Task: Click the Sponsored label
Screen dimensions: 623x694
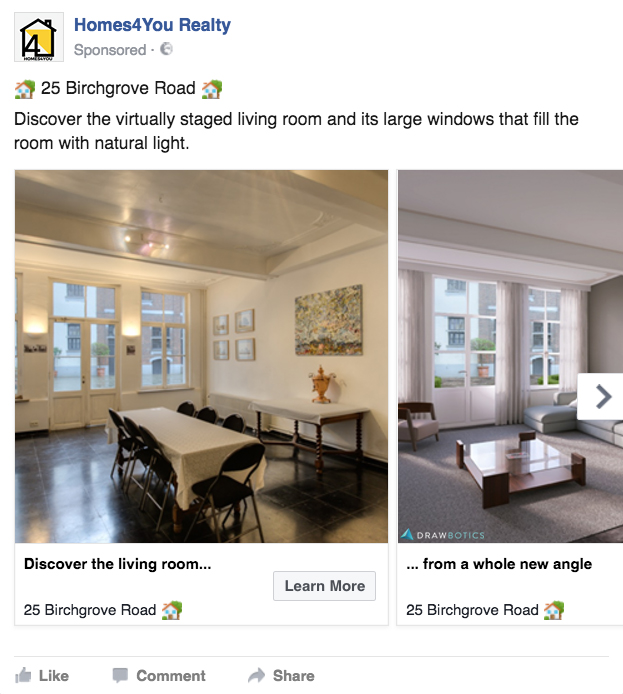Action: coord(110,50)
